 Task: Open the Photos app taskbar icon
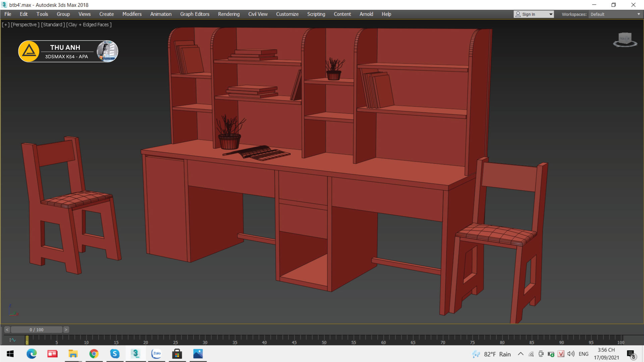(198, 354)
